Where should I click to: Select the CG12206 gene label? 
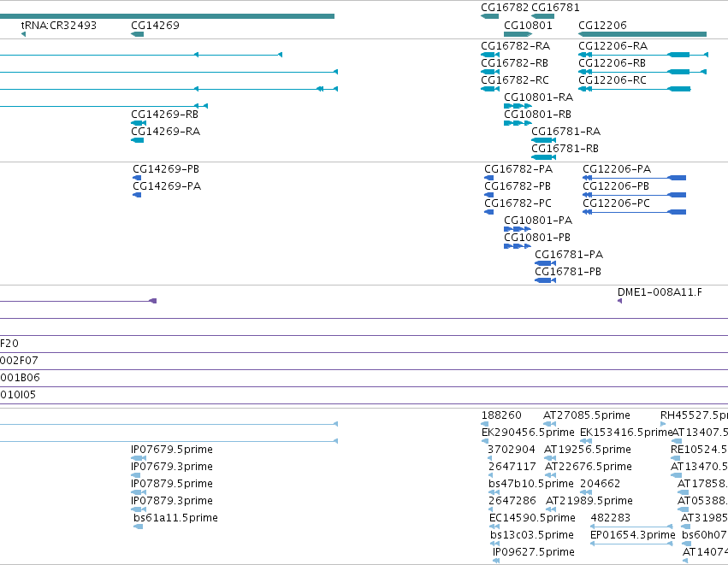click(x=602, y=26)
